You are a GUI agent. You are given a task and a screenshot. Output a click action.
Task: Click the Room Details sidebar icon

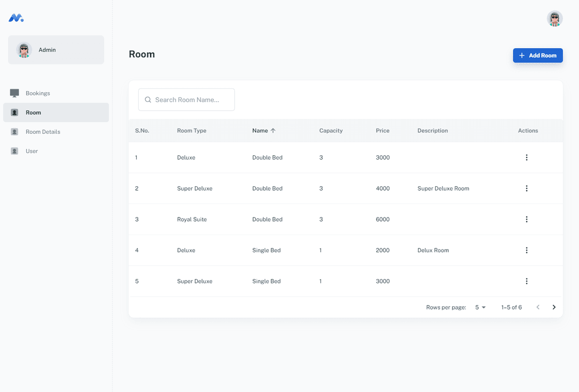point(14,132)
